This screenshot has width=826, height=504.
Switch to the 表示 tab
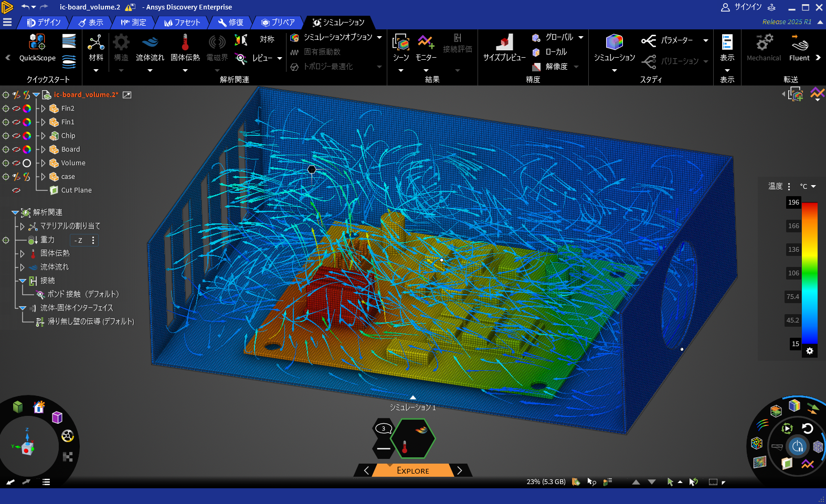[x=91, y=23]
